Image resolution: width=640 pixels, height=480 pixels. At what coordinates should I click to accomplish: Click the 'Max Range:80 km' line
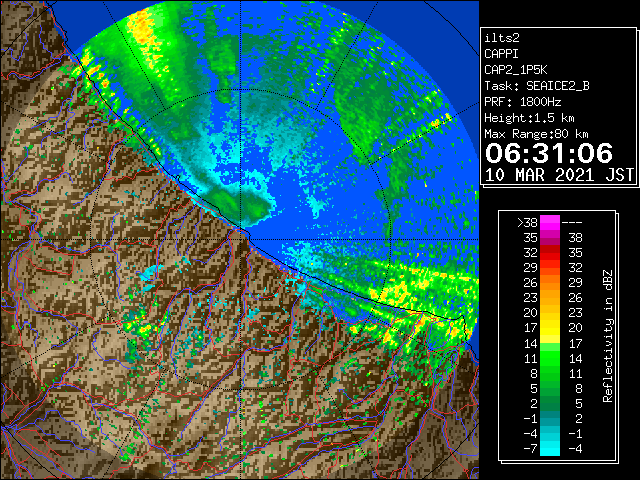coord(536,134)
